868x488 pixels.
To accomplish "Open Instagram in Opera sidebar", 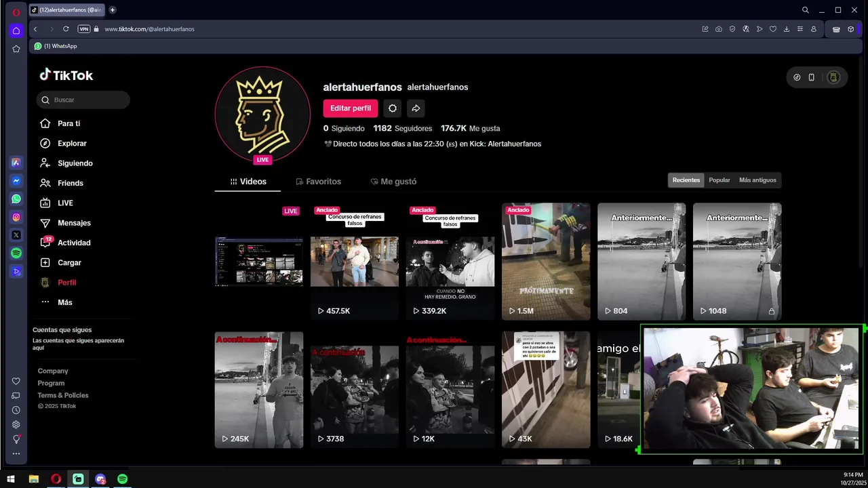I will click(x=16, y=217).
